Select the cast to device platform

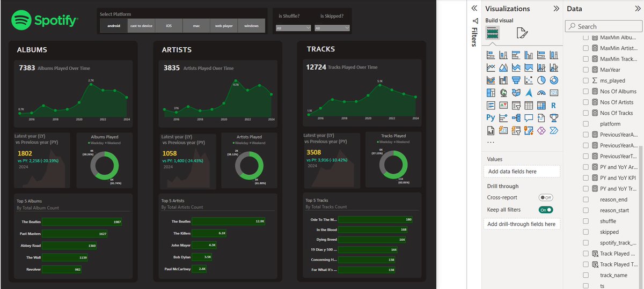click(141, 26)
